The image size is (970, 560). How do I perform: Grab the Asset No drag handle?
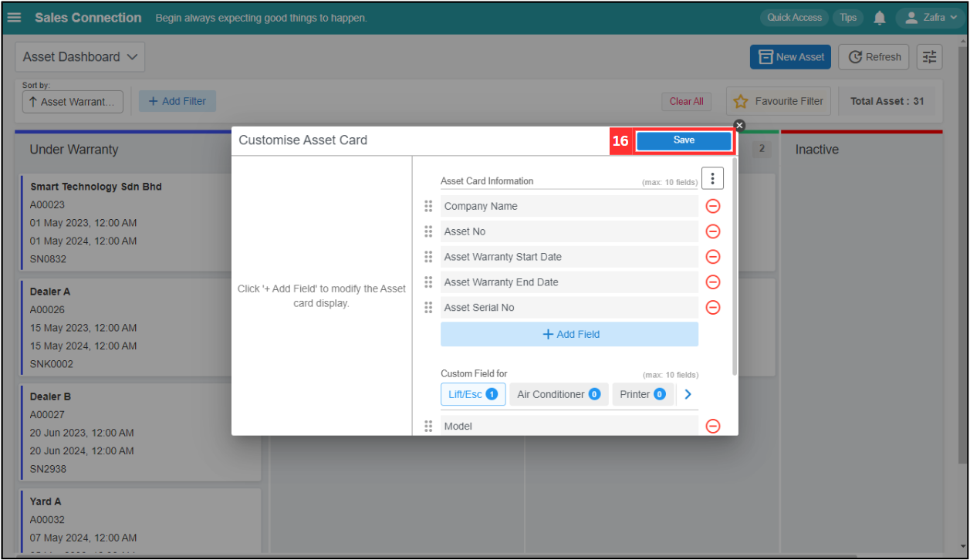point(428,231)
